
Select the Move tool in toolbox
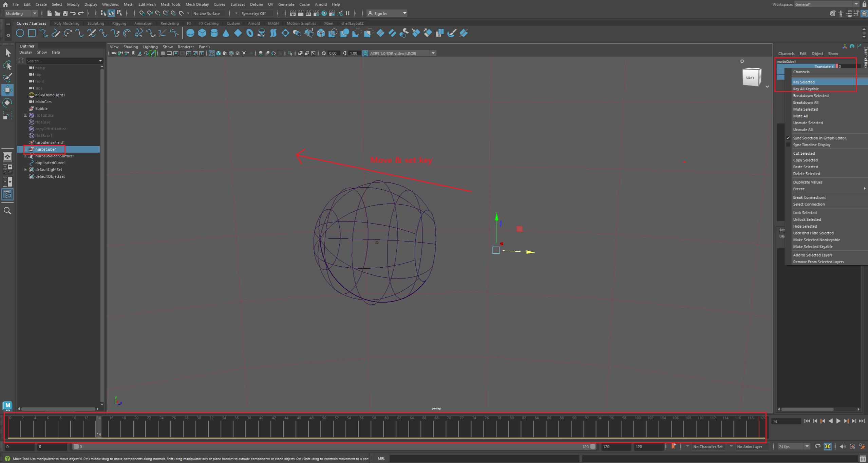[x=7, y=90]
